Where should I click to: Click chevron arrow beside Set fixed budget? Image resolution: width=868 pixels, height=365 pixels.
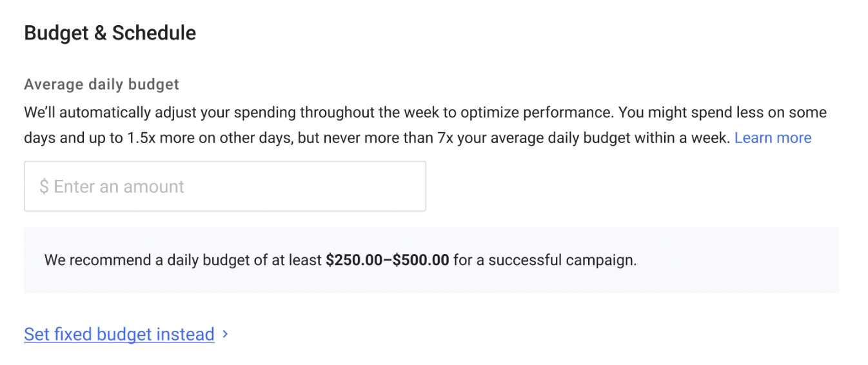click(225, 334)
